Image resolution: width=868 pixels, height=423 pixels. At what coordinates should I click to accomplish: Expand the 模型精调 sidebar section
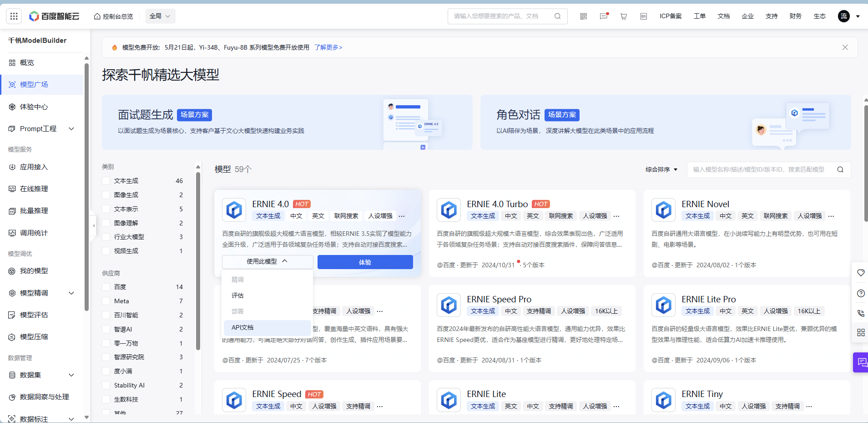click(71, 293)
